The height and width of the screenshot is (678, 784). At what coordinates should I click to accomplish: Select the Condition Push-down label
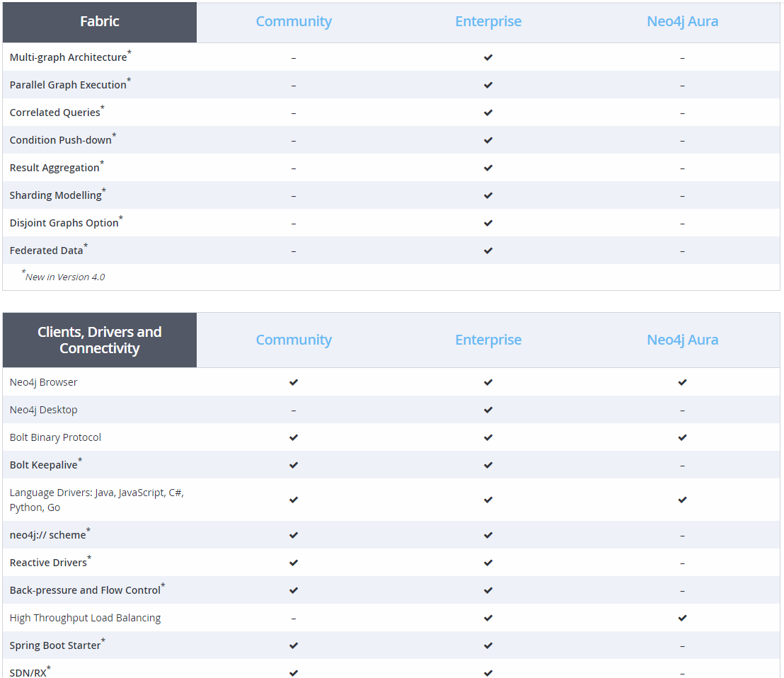point(63,139)
